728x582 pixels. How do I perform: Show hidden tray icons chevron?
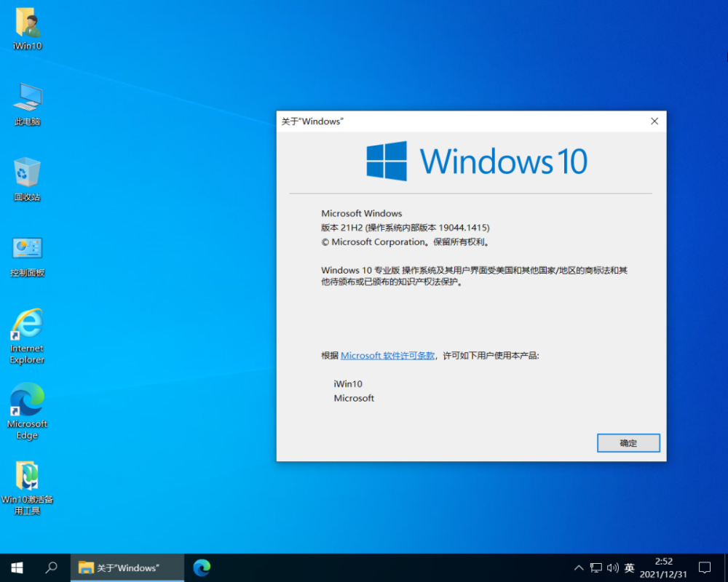tap(579, 567)
